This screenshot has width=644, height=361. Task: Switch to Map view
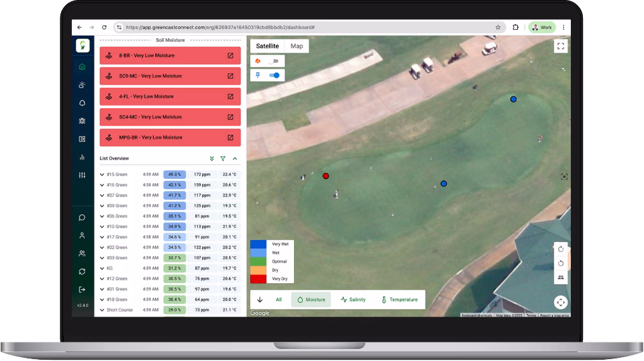pyautogui.click(x=297, y=46)
